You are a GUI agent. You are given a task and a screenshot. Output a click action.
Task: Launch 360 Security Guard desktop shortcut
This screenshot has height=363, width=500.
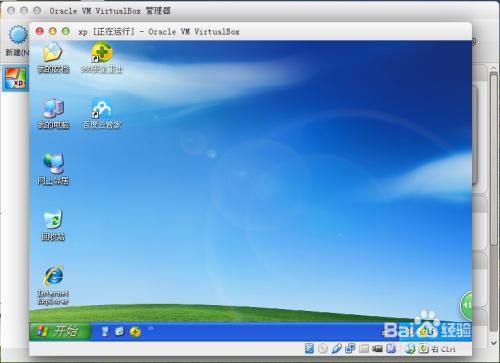(x=102, y=57)
